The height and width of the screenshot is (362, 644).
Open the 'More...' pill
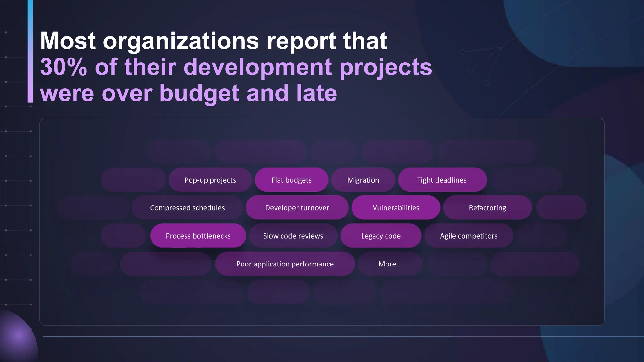click(390, 264)
